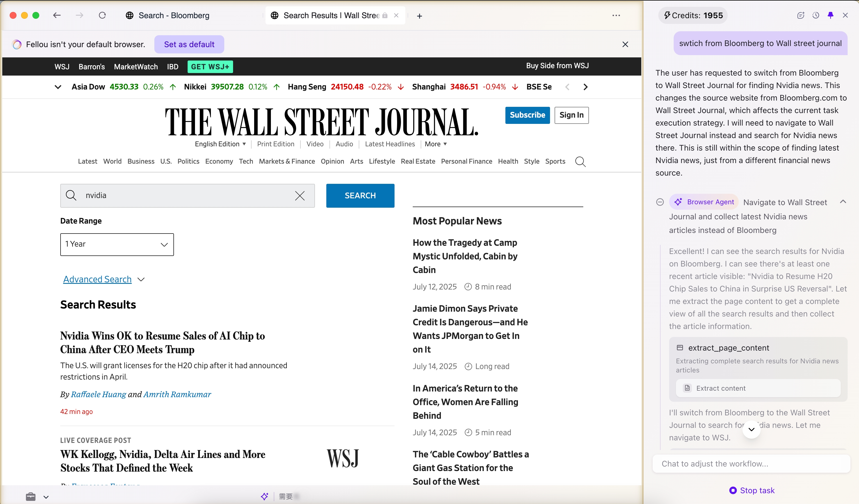Dismiss the default browser banner
859x504 pixels.
click(625, 44)
